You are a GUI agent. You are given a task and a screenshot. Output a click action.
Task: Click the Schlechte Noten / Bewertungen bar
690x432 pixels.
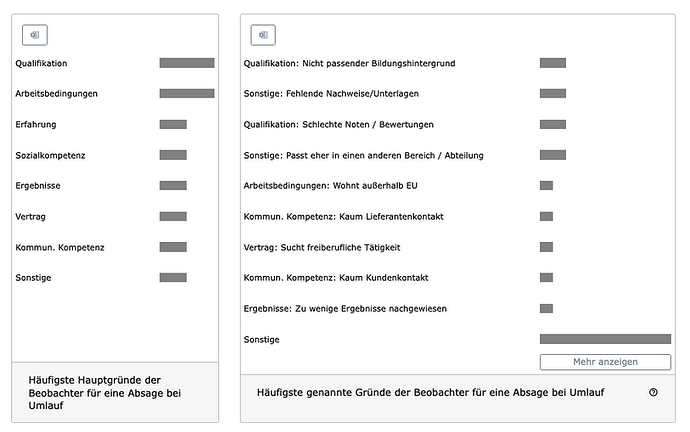(553, 125)
